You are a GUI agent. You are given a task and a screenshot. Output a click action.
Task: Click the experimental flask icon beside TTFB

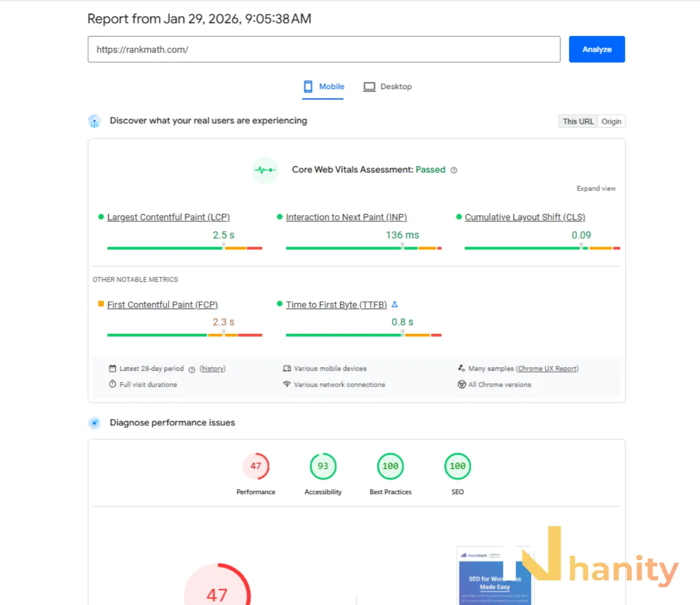395,304
